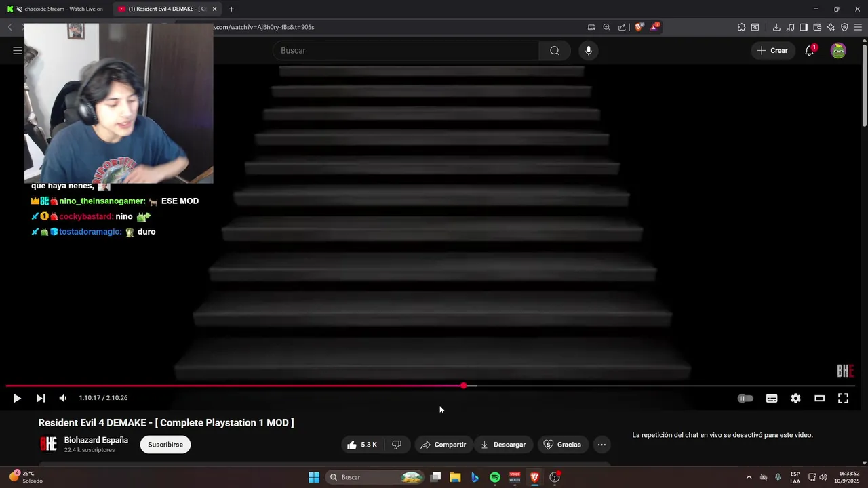Click the zoom magnifier in address bar
Image resolution: width=868 pixels, height=488 pixels.
click(x=607, y=27)
